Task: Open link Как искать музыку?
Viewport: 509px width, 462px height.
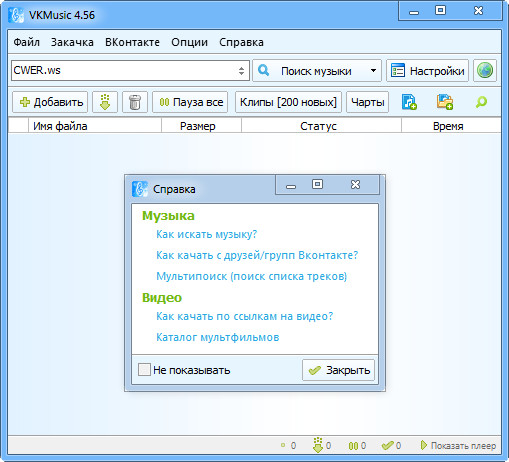Action: (207, 234)
